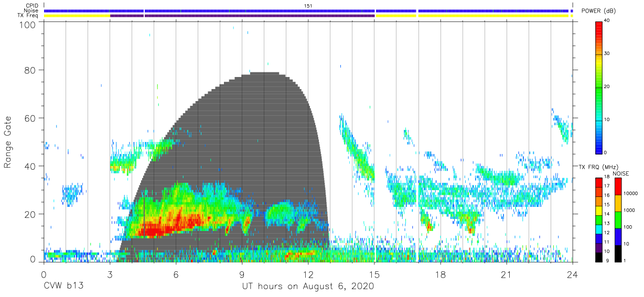The image size is (644, 297).
Task: Click the 21 tick on the UT hours axis
Action: click(x=507, y=276)
